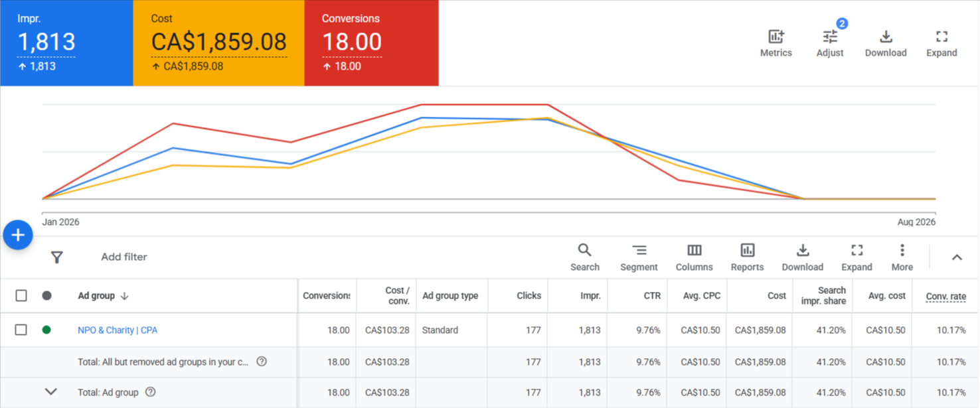The height and width of the screenshot is (408, 980).
Task: Open the Segment options
Action: point(639,257)
